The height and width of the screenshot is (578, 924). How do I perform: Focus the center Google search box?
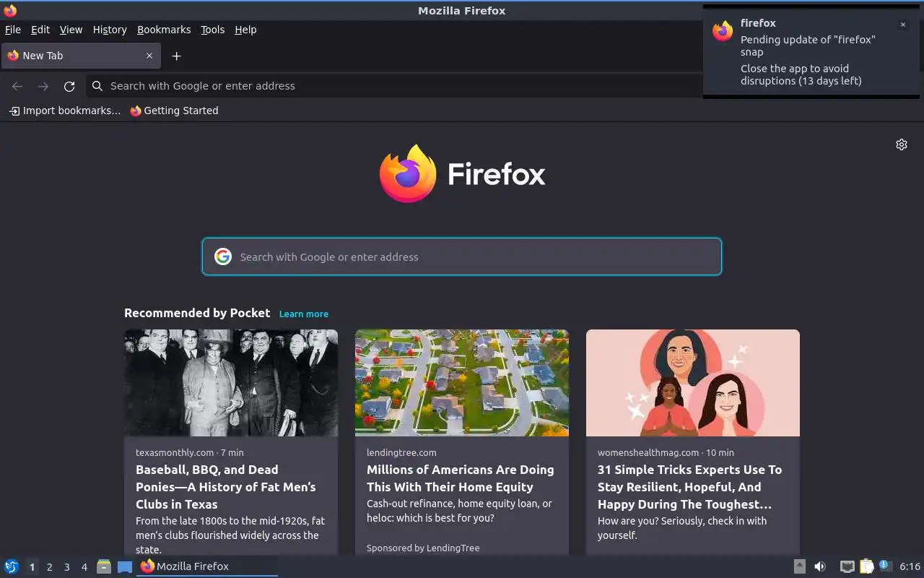(x=462, y=256)
